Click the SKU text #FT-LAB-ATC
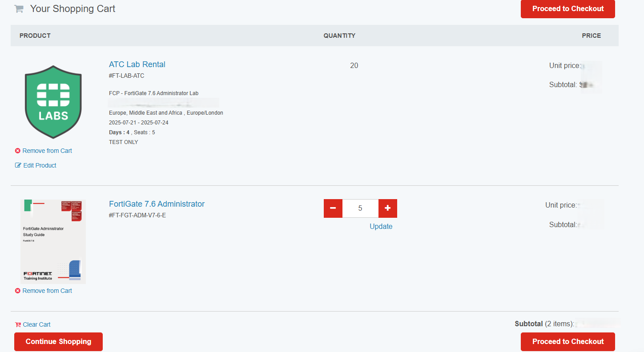This screenshot has height=352, width=644. tap(127, 76)
